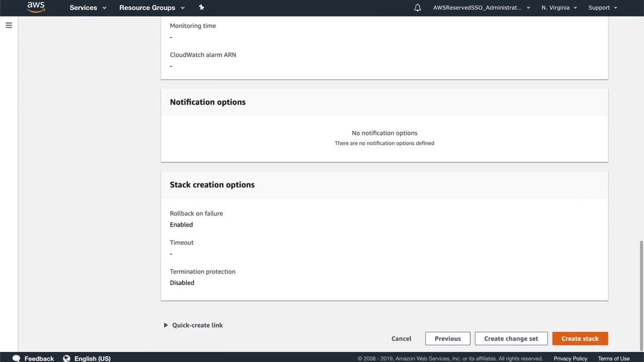Viewport: 644px width, 362px height.
Task: Click the AWS logo home icon
Action: (36, 8)
